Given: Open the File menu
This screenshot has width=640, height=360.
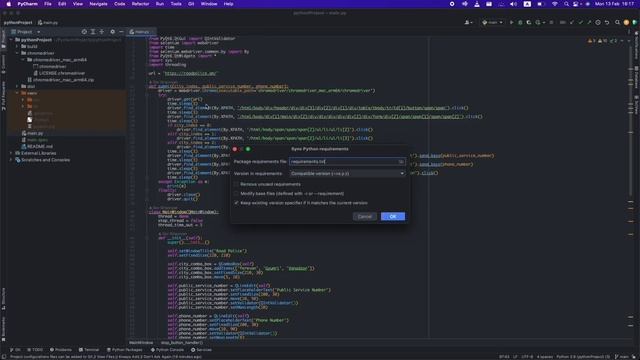Looking at the screenshot, I should tap(48, 4).
